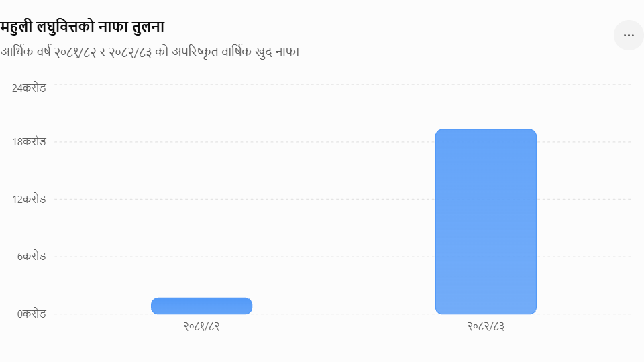Click the dashed gridline at 18करोड left of bars
This screenshot has height=362, width=644.
point(103,142)
